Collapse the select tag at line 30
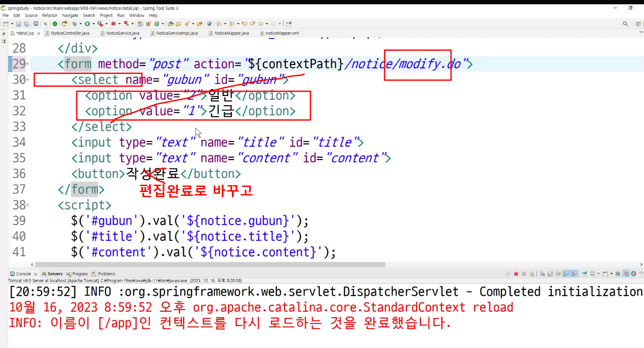Viewport: 644px width, 348px height. pyautogui.click(x=28, y=80)
